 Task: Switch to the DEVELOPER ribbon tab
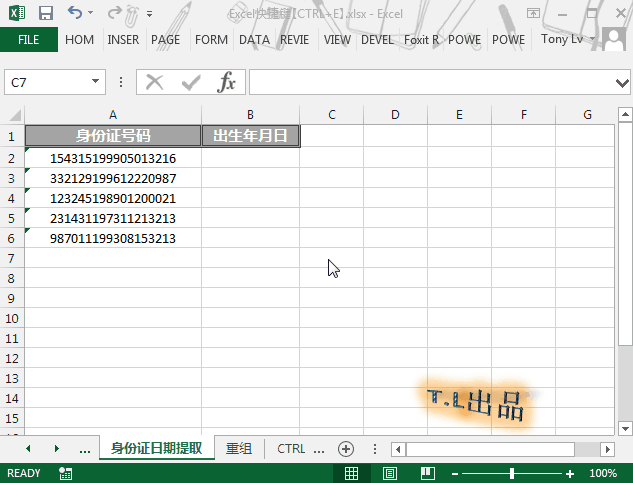pos(377,40)
